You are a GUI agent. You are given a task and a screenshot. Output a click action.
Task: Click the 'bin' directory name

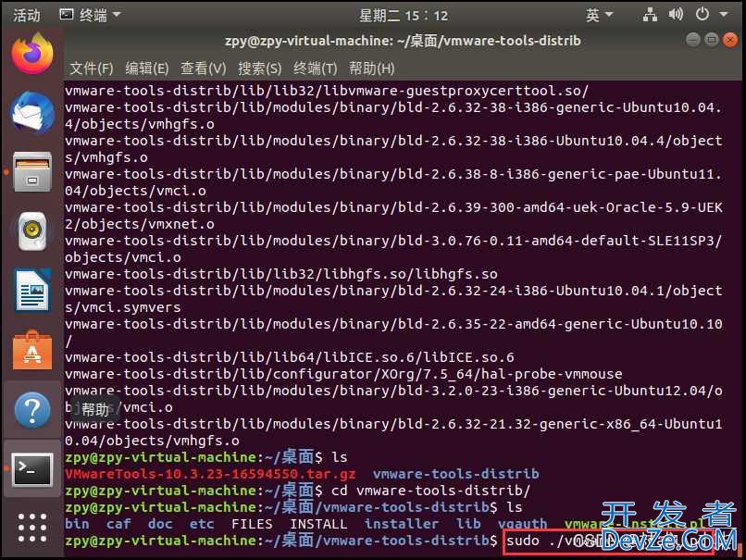click(77, 524)
